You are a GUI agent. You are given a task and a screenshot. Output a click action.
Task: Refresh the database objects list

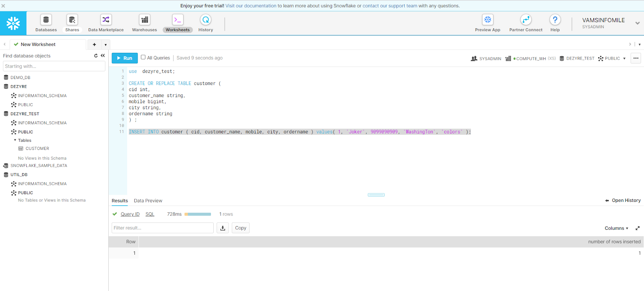tap(96, 56)
